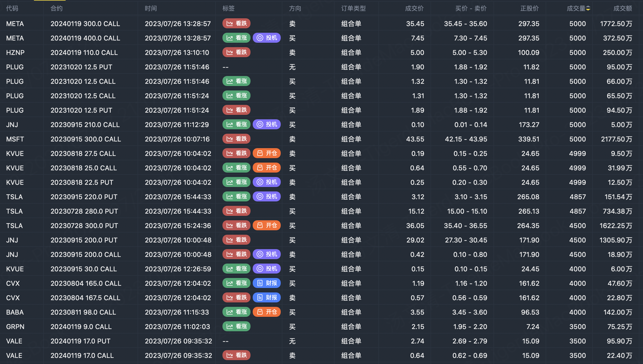Click turnover value 2177.50万

(x=617, y=139)
